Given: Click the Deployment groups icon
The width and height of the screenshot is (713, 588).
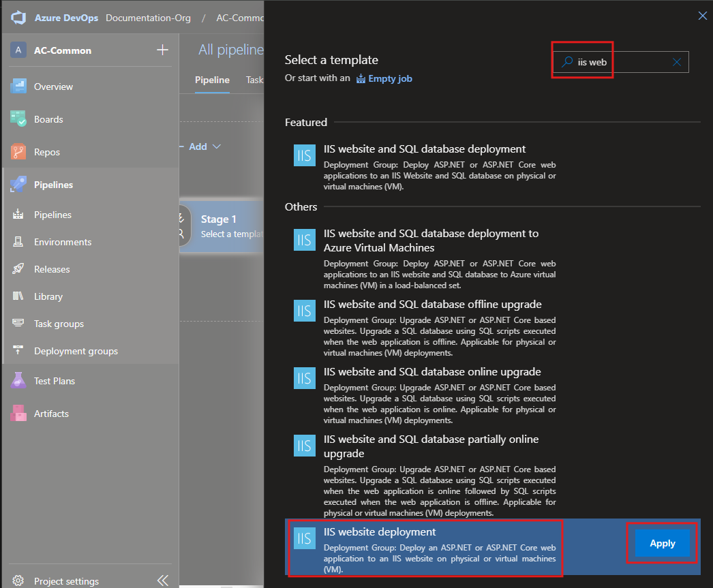Looking at the screenshot, I should 18,350.
